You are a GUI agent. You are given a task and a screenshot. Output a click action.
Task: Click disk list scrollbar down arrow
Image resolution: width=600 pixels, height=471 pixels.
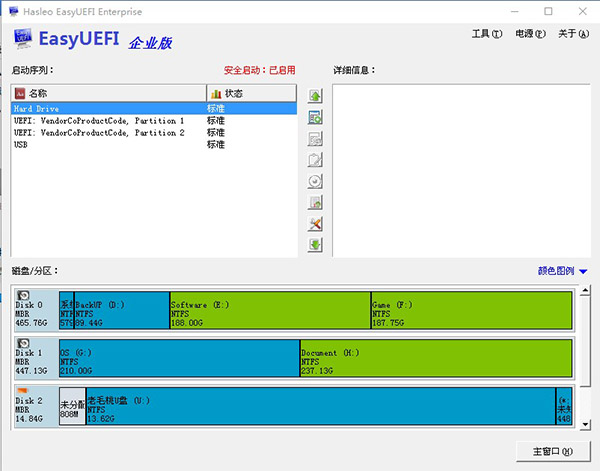point(585,424)
